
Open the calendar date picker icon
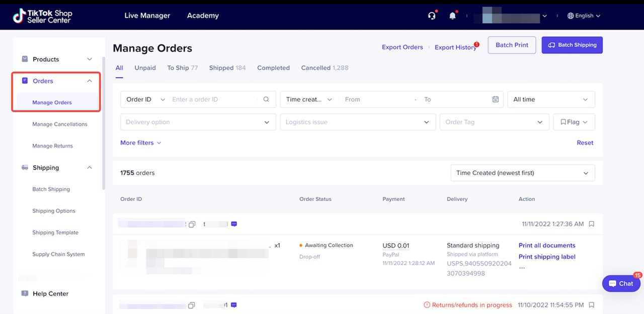click(496, 99)
